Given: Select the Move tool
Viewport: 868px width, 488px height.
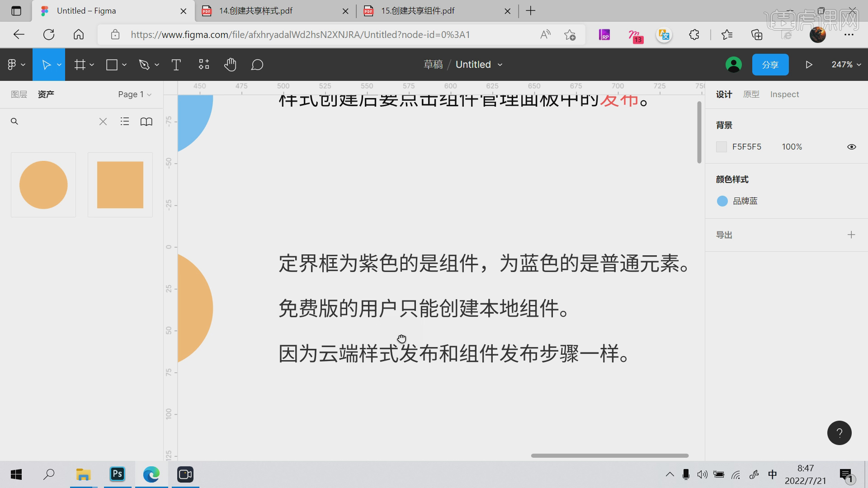Looking at the screenshot, I should [47, 64].
